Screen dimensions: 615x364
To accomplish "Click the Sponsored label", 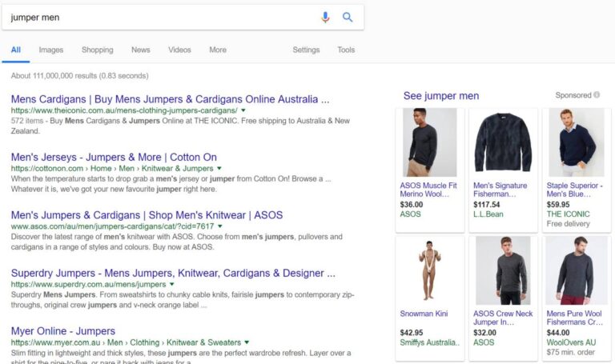I will point(573,95).
